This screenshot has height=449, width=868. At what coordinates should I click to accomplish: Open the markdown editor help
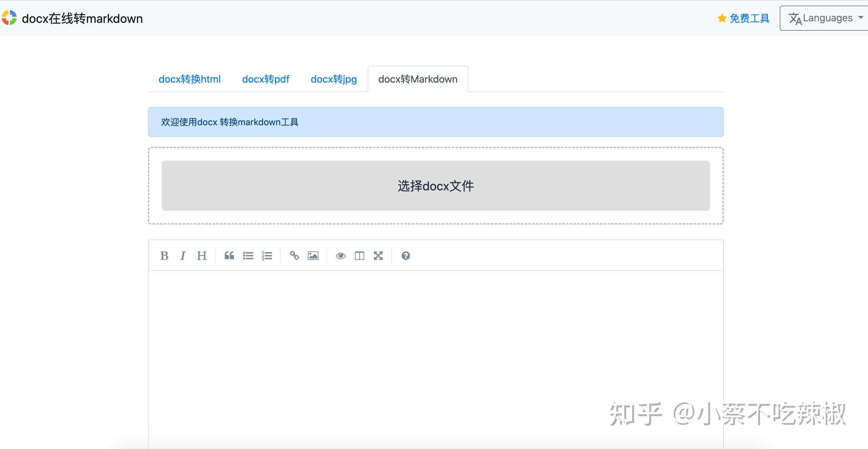click(406, 255)
